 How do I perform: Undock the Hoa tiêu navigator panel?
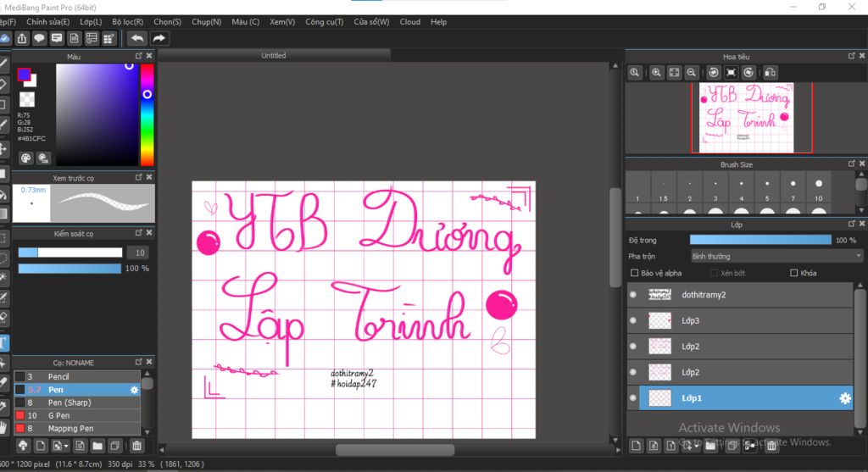point(851,56)
